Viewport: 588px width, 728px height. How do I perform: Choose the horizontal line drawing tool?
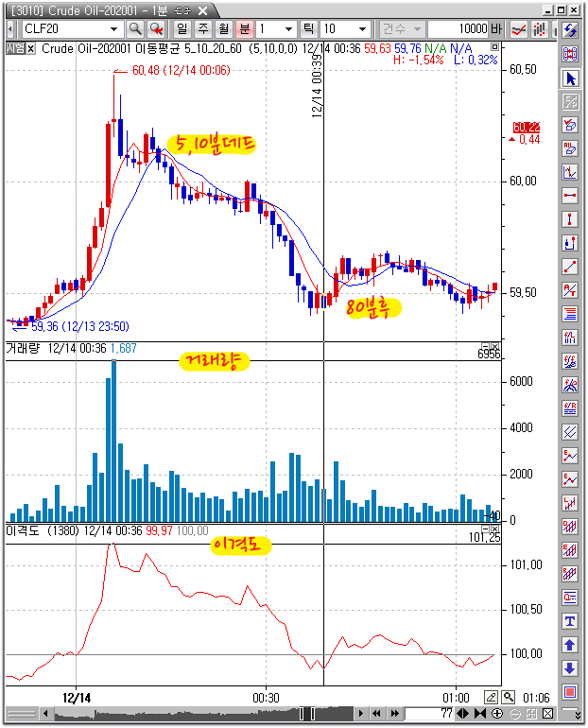[x=570, y=196]
